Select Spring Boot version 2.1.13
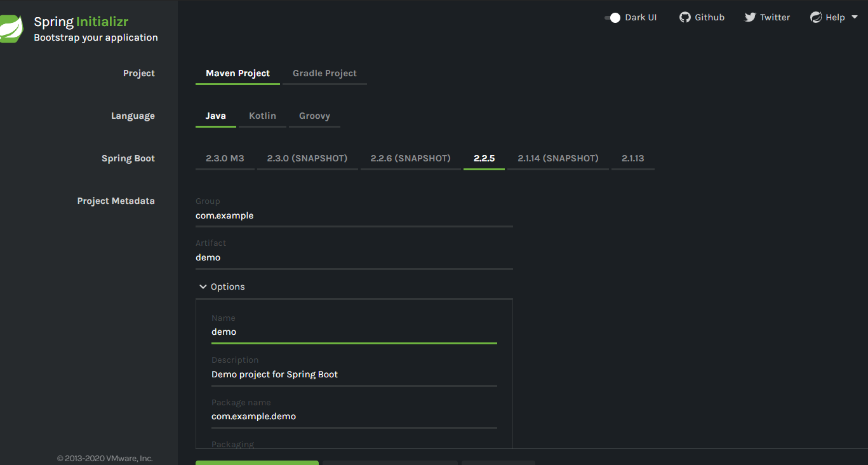868x465 pixels. (x=633, y=159)
